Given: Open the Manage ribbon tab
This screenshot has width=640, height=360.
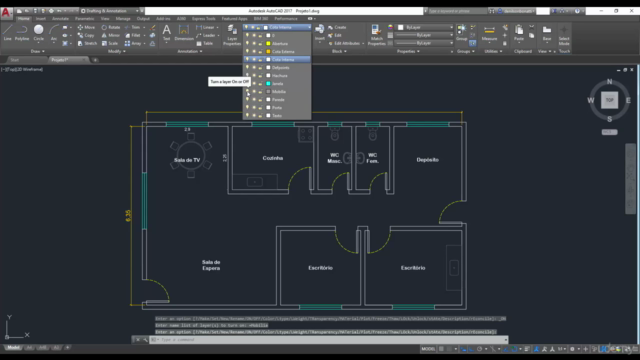Looking at the screenshot, I should tap(123, 19).
